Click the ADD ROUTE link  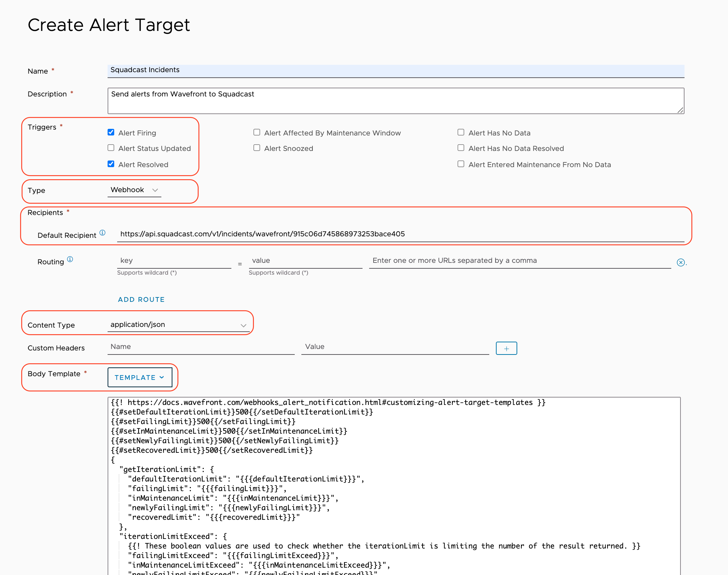[x=141, y=300]
